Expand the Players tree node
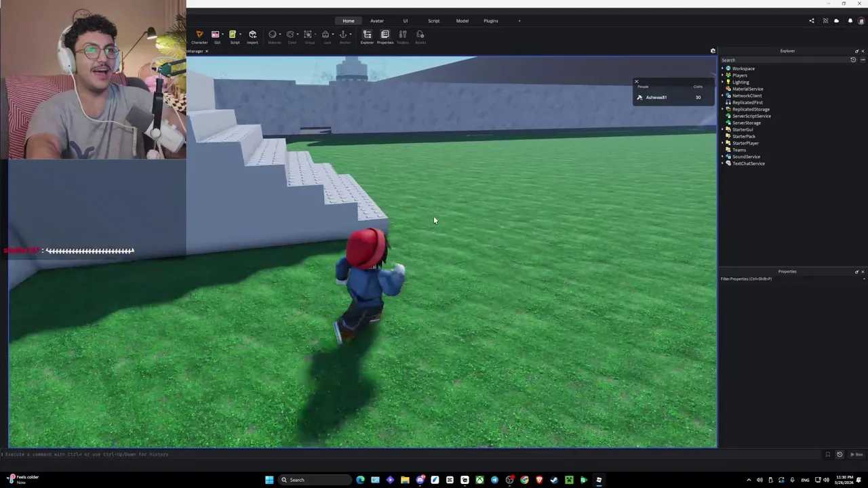The image size is (868, 488). pos(723,75)
